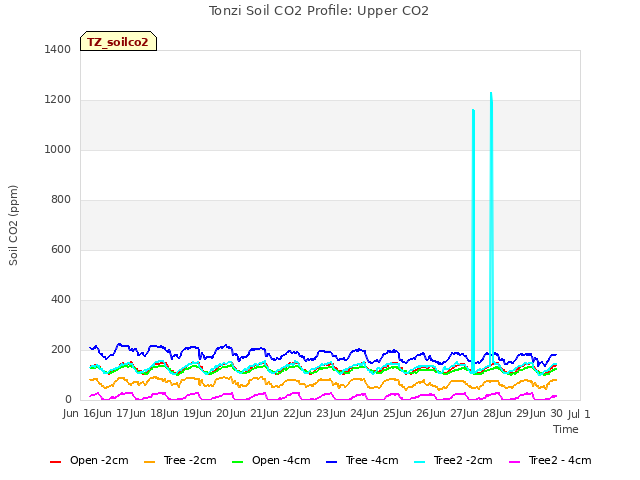The width and height of the screenshot is (640, 480).
Task: Click the magenta Tree2 - 4cm legend swatch
Action: click(x=515, y=462)
